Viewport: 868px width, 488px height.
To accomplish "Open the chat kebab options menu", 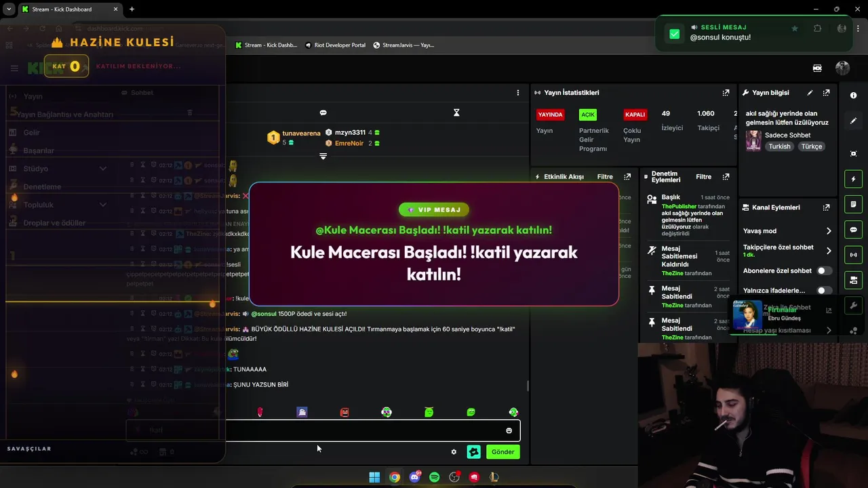I will pyautogui.click(x=518, y=93).
